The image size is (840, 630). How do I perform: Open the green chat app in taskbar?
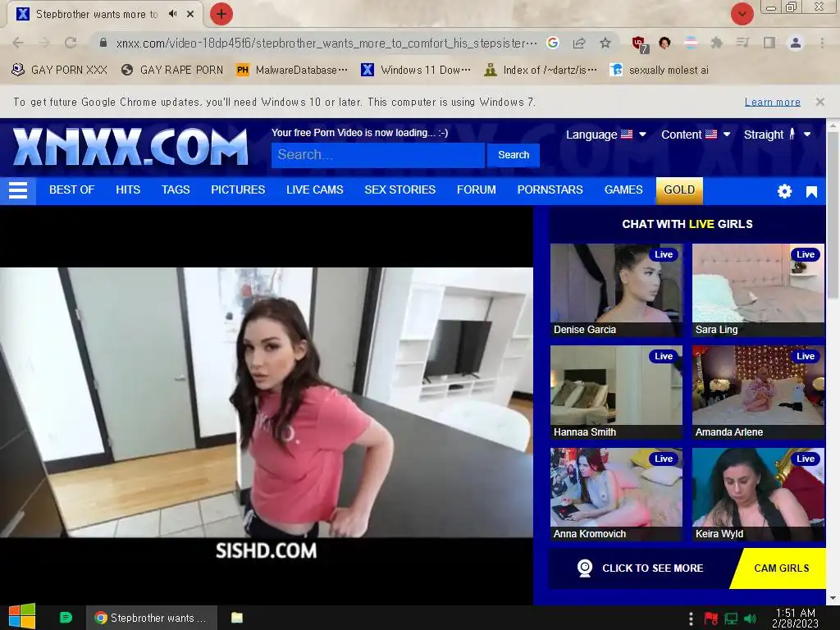66,618
